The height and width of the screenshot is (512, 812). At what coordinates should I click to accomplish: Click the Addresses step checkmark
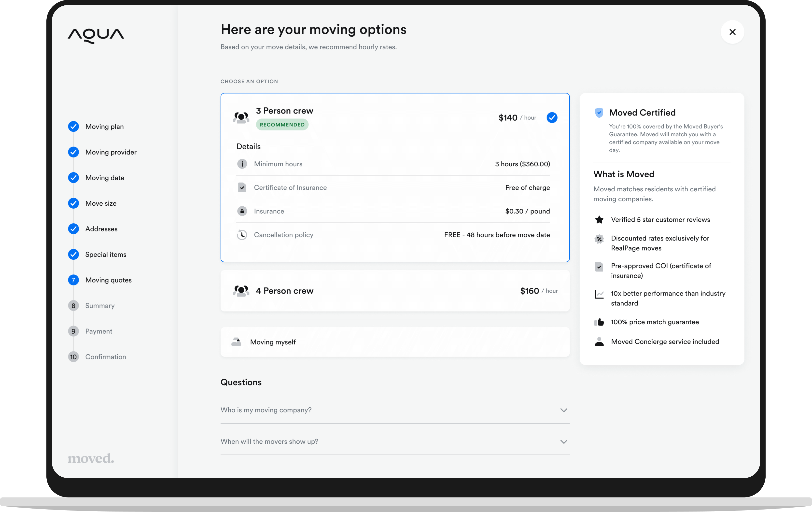(x=73, y=229)
